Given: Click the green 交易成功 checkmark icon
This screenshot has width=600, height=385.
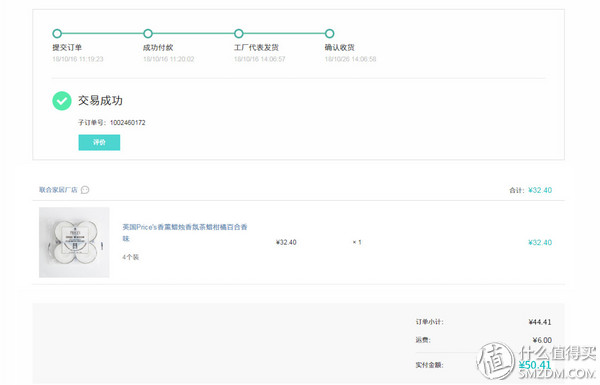Looking at the screenshot, I should point(62,101).
